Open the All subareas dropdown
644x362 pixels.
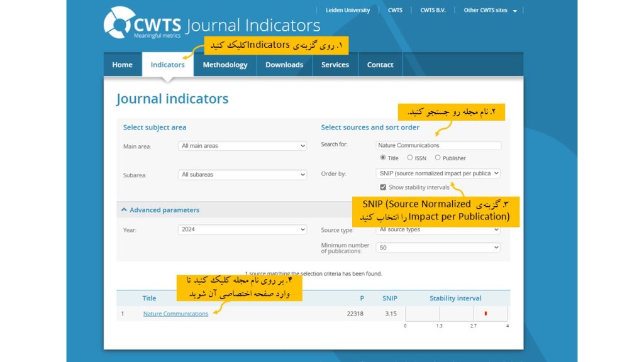pos(242,174)
